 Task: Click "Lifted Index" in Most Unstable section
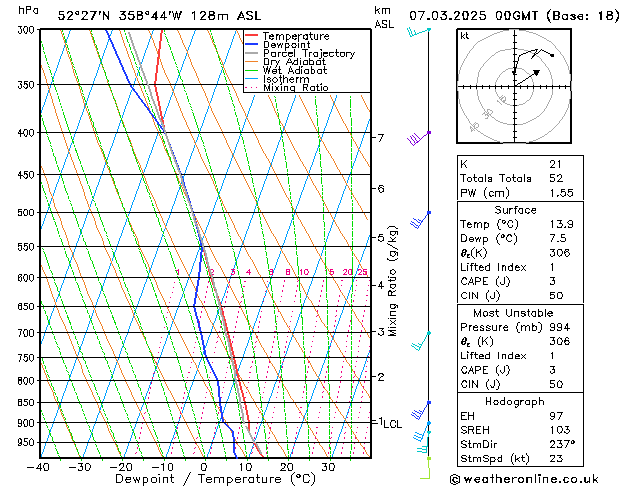[x=493, y=356]
